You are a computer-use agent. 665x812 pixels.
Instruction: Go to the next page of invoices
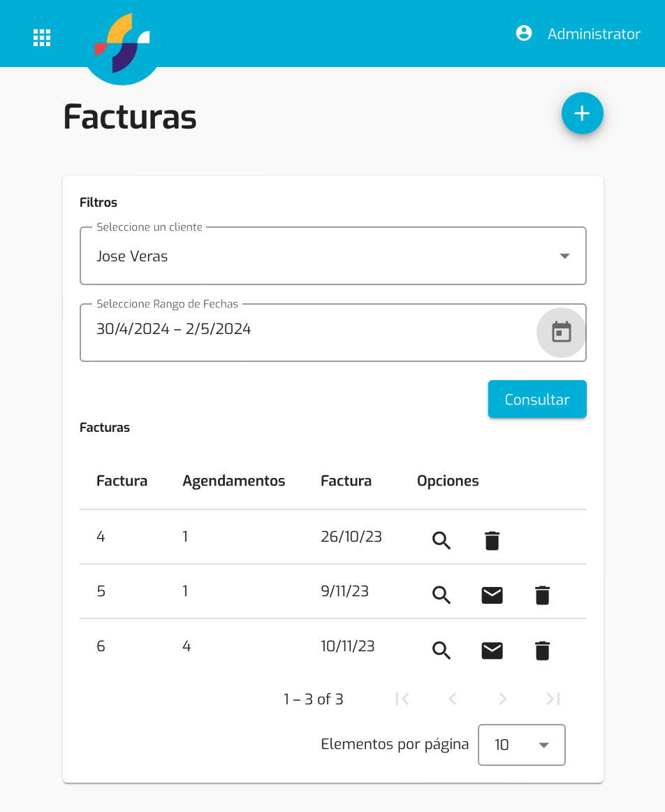pos(502,699)
